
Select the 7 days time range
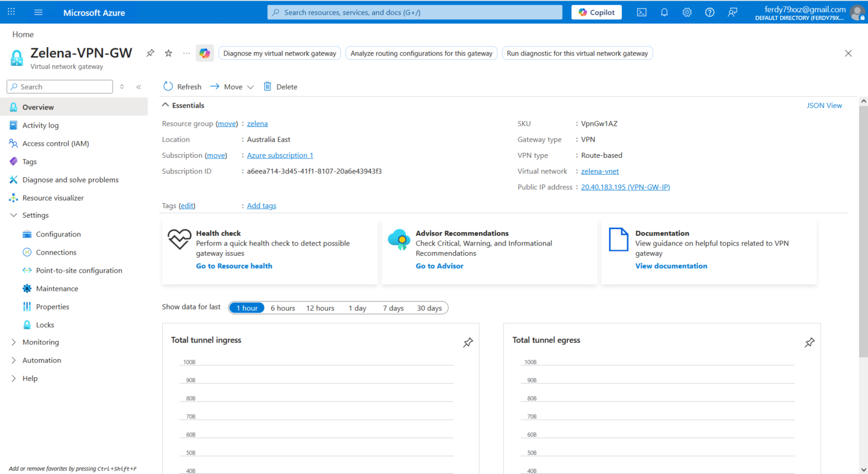(393, 308)
